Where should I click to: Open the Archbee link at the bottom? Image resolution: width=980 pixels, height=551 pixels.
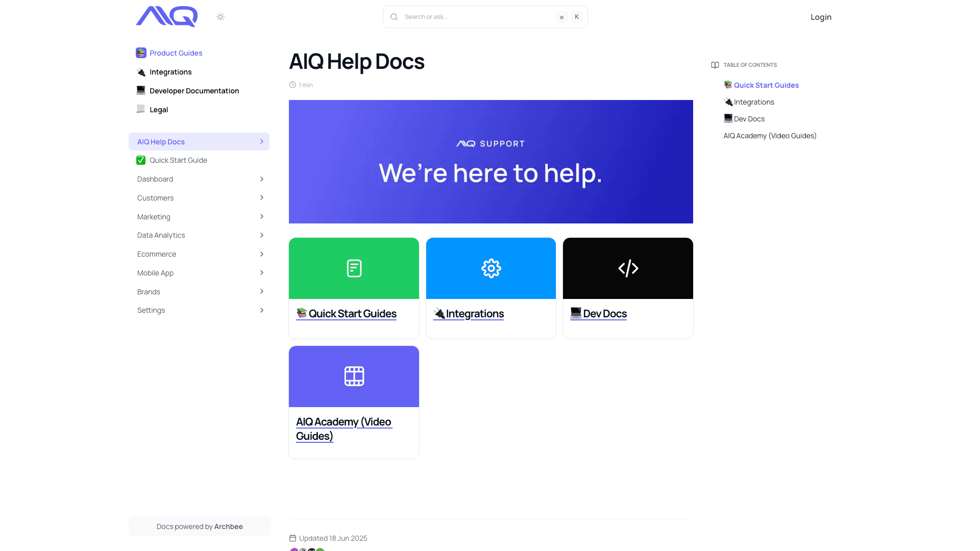click(228, 526)
